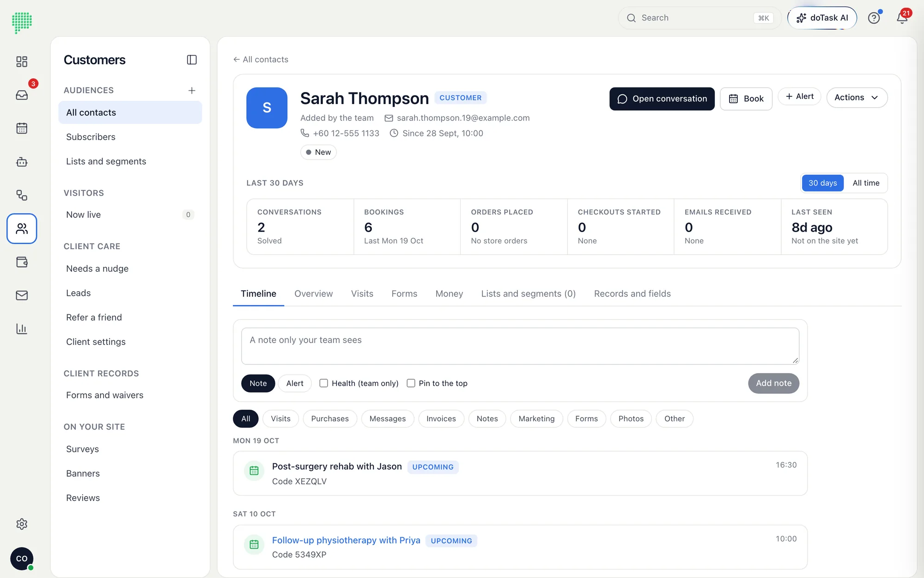The width and height of the screenshot is (924, 578).
Task: Collapse the Customers side panel
Action: point(192,60)
